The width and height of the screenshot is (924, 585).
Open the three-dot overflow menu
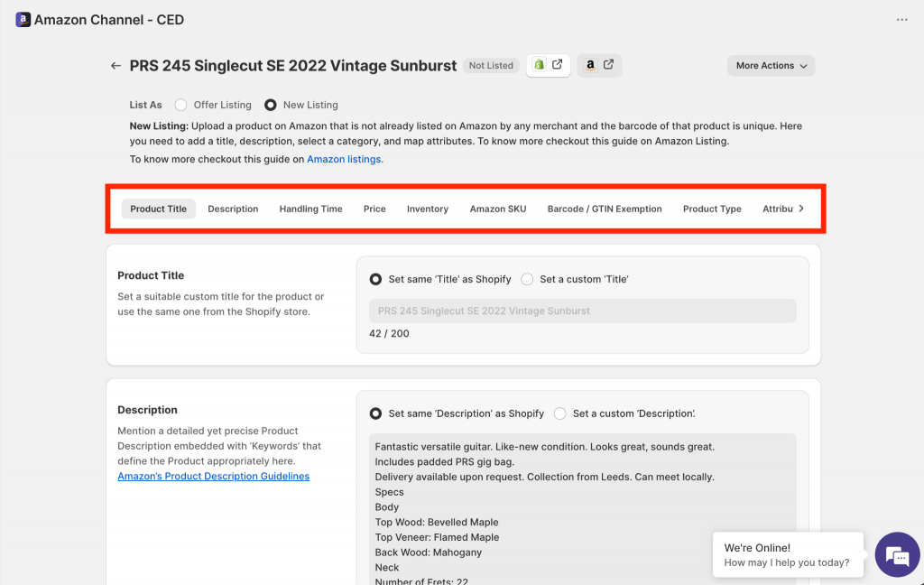pyautogui.click(x=901, y=20)
